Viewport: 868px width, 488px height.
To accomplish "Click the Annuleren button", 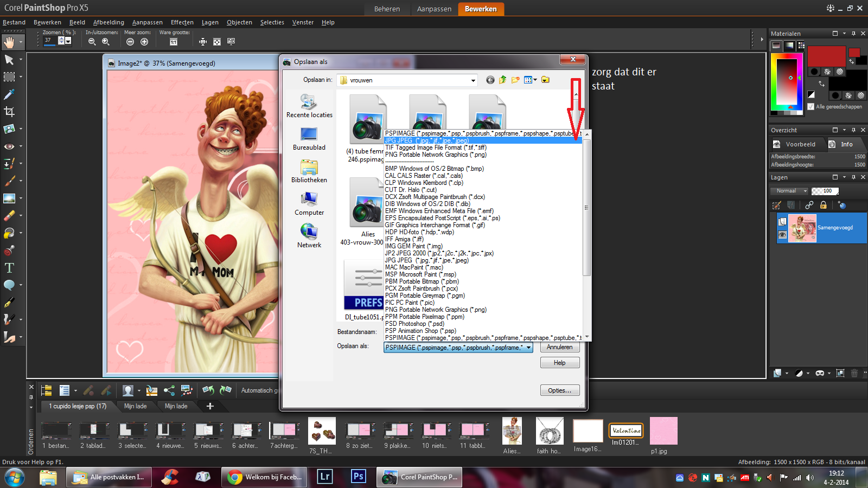I will pos(559,347).
